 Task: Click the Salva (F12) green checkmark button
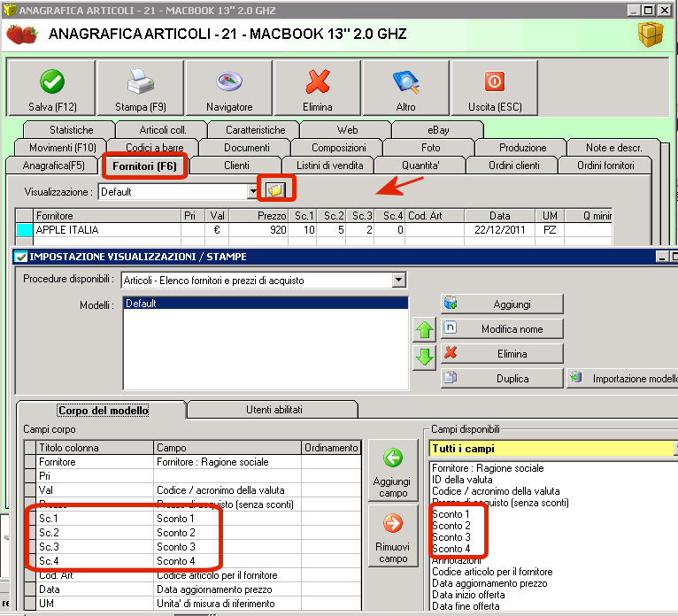pyautogui.click(x=52, y=89)
